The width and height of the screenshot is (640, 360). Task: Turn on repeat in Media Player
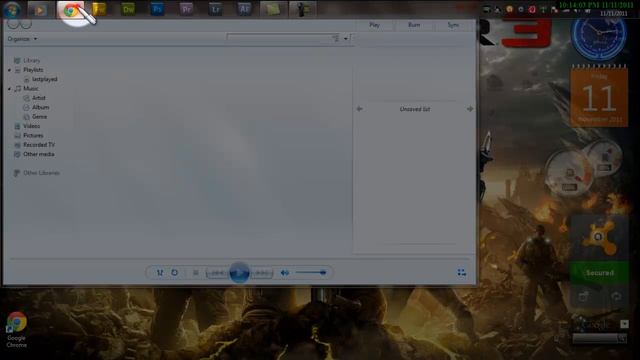click(174, 273)
